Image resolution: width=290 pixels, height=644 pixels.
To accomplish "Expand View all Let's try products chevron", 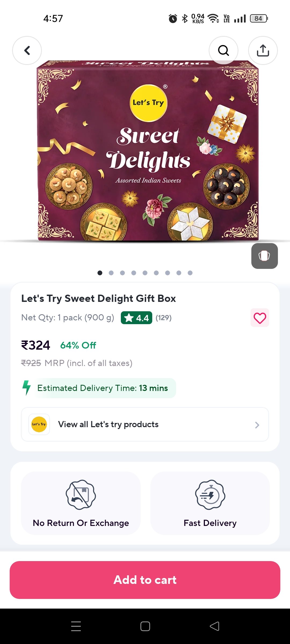I will click(257, 425).
